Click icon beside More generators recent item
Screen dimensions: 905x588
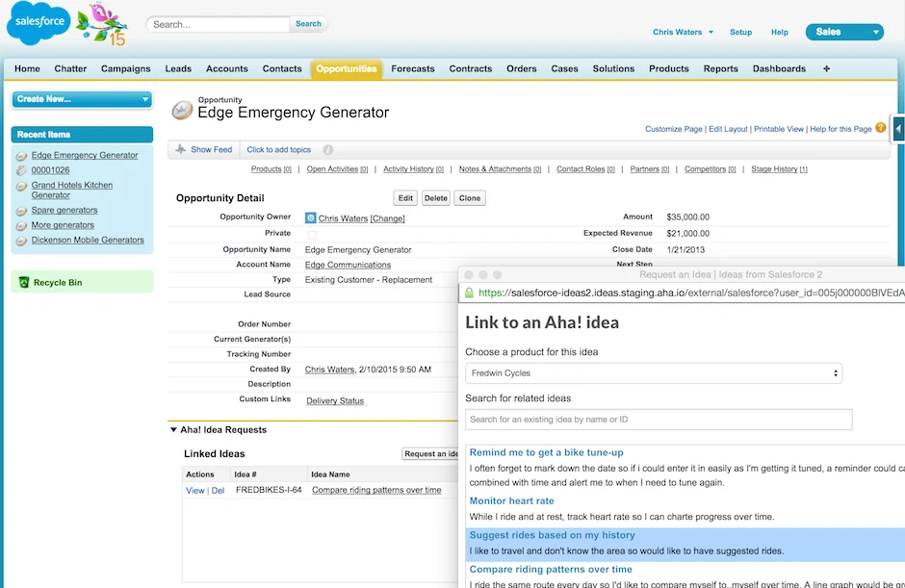point(21,225)
